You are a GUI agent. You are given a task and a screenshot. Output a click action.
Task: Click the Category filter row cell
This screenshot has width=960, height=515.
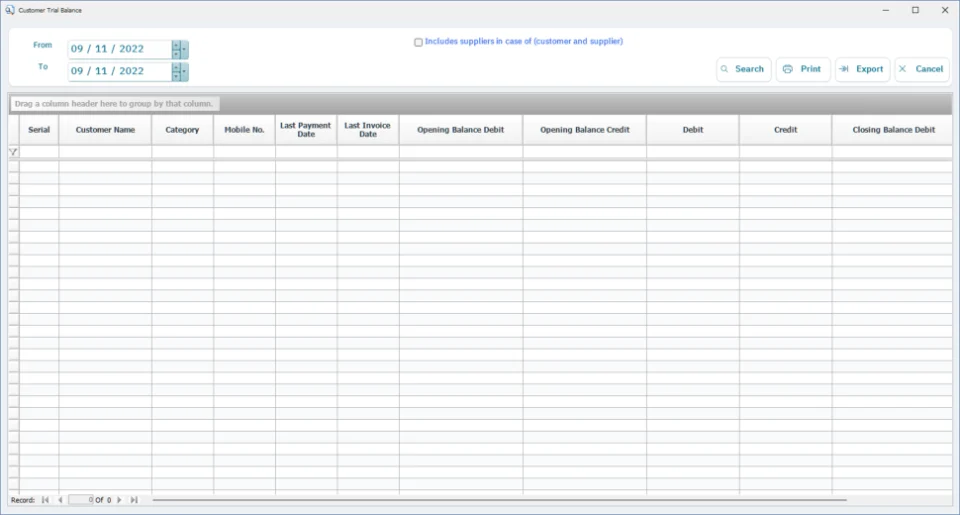[x=182, y=152]
